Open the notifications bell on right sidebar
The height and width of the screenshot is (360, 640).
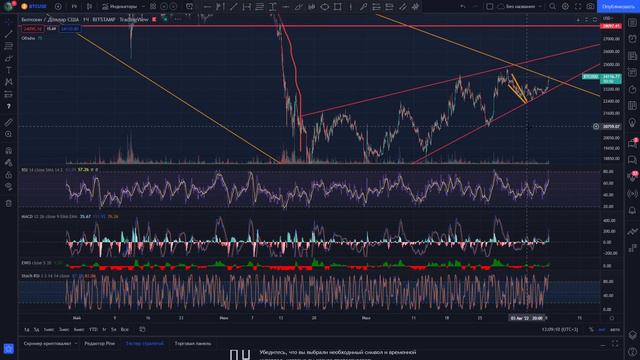(632, 211)
